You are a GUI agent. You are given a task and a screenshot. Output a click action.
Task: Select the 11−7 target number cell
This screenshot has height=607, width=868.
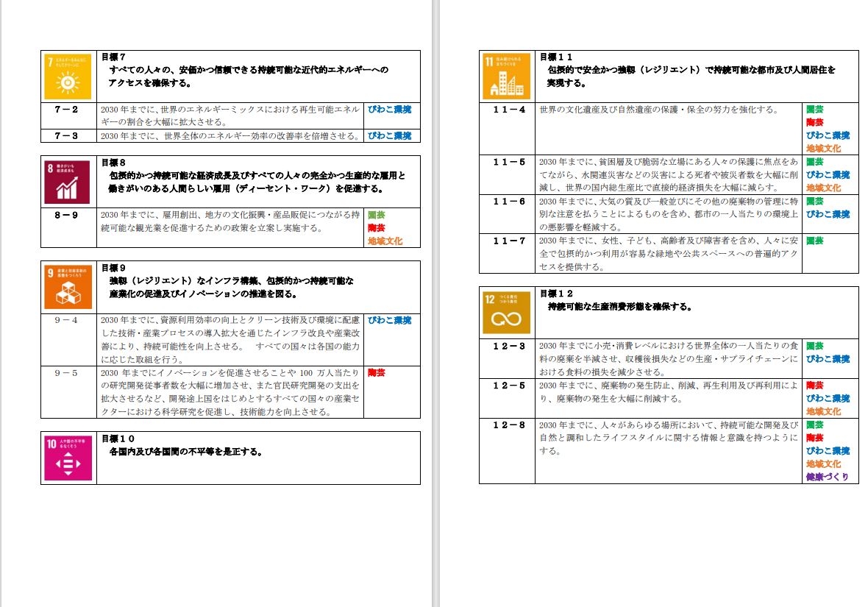pos(509,241)
